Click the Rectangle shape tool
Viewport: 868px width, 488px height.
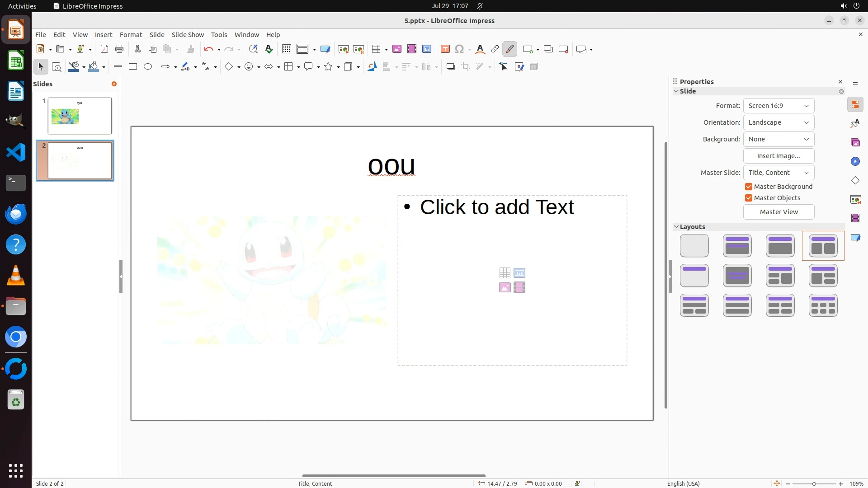point(133,67)
